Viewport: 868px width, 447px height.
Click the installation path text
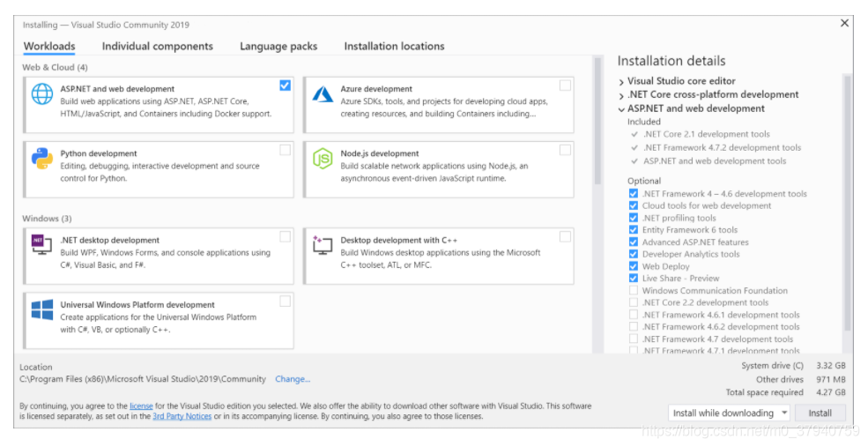click(143, 379)
